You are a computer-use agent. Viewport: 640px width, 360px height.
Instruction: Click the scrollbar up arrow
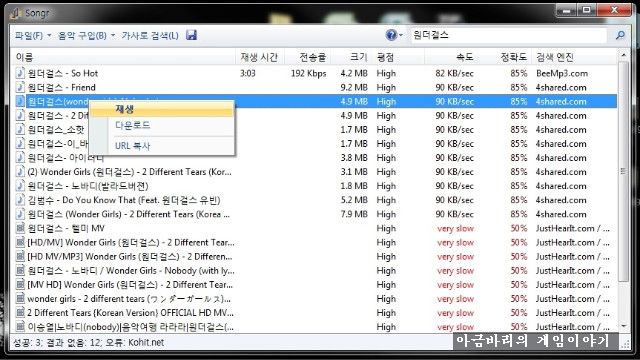click(623, 55)
